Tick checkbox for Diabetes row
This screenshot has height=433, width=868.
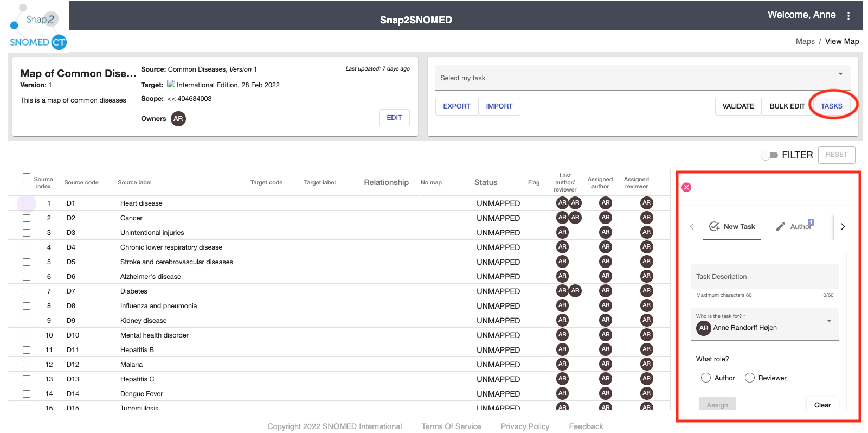pos(27,291)
